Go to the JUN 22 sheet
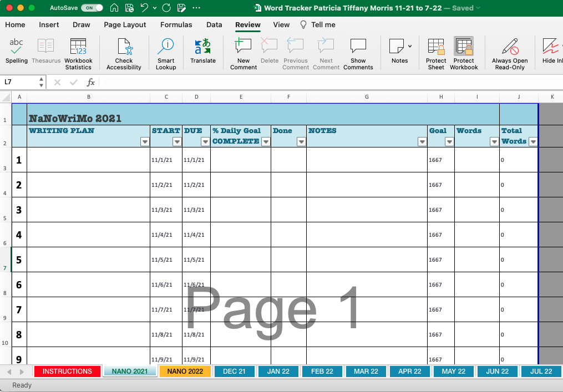This screenshot has height=392, width=563. (498, 371)
